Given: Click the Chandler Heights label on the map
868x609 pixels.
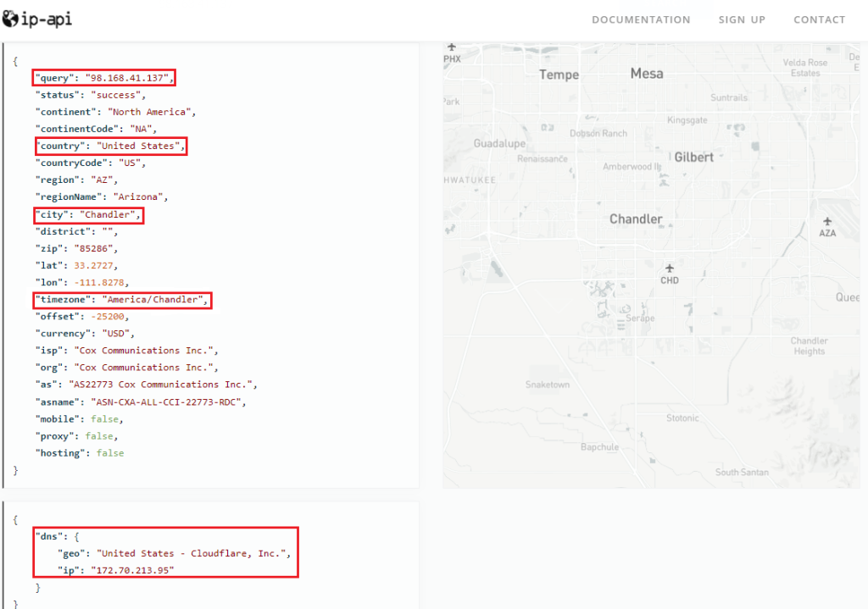Looking at the screenshot, I should (x=809, y=346).
